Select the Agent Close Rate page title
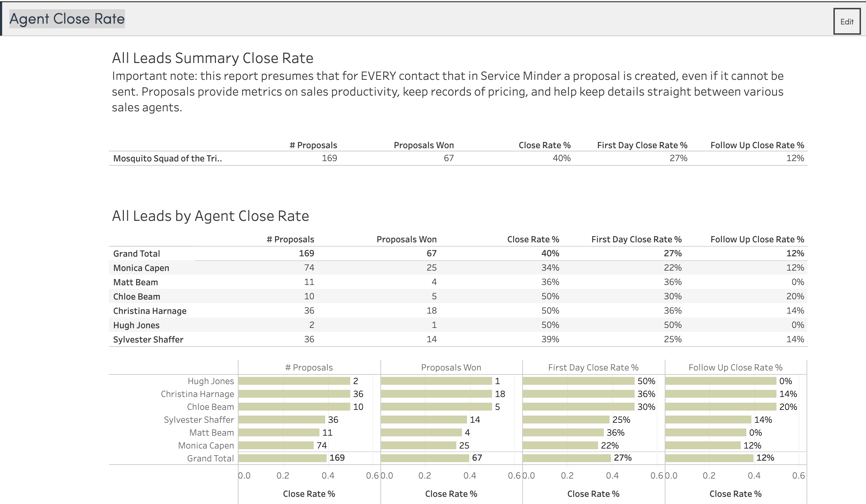Screen dimensions: 866x504 pyautogui.click(x=67, y=19)
